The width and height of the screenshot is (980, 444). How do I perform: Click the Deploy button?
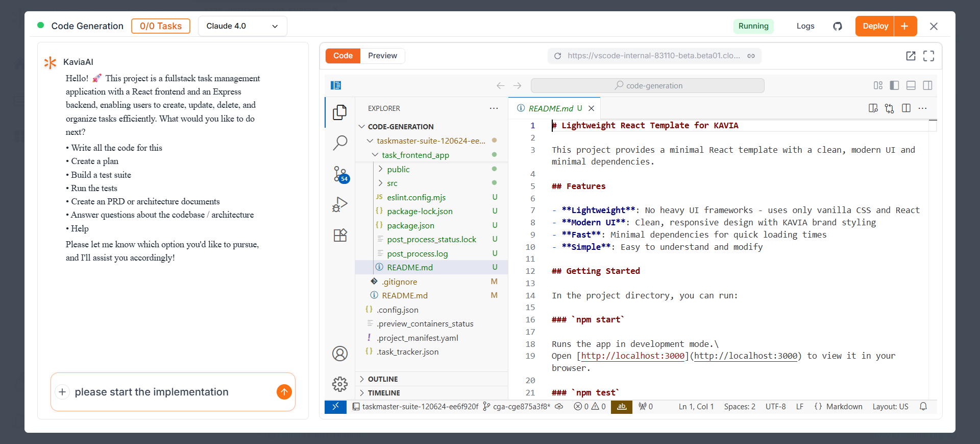875,26
